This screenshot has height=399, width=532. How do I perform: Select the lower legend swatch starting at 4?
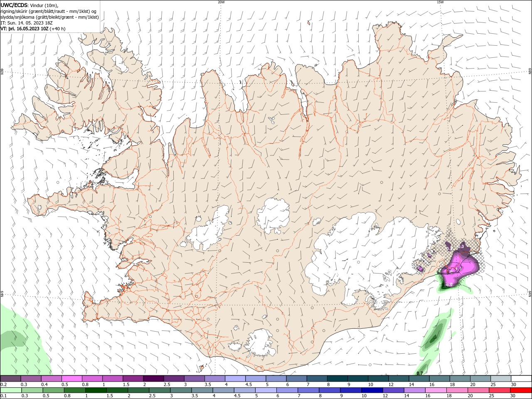point(223,390)
